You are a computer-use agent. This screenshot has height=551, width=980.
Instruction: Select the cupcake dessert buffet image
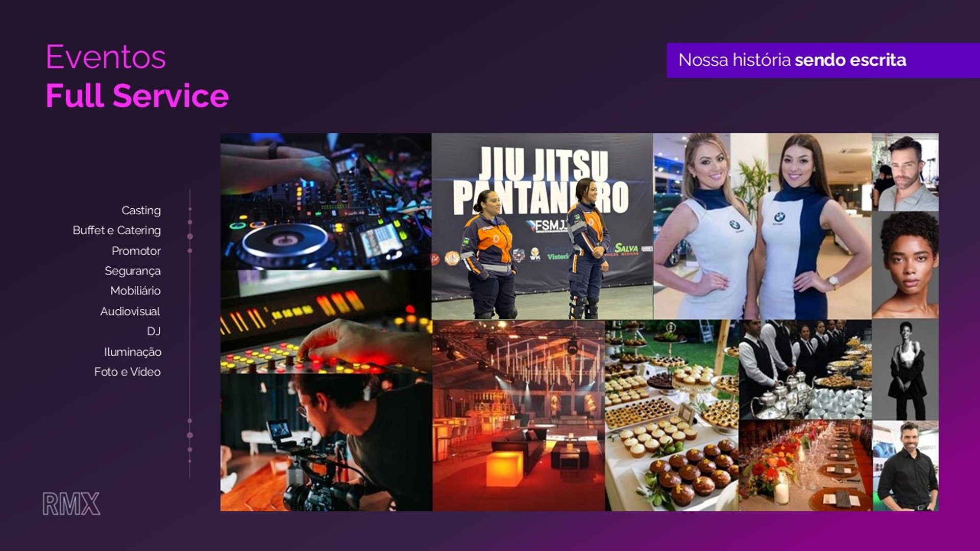click(671, 415)
